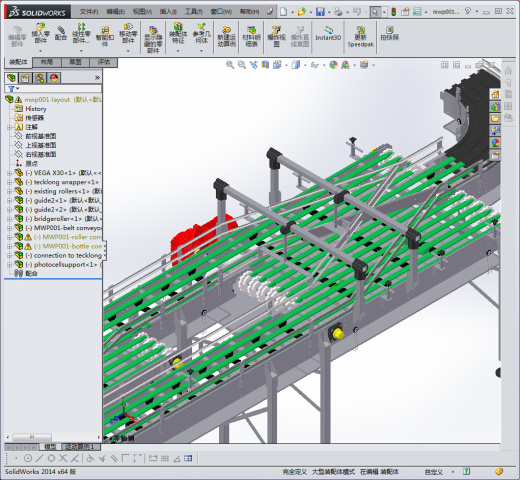Open the PropertyManager panel tab icon
Image resolution: width=520 pixels, height=480 pixels.
coord(25,78)
